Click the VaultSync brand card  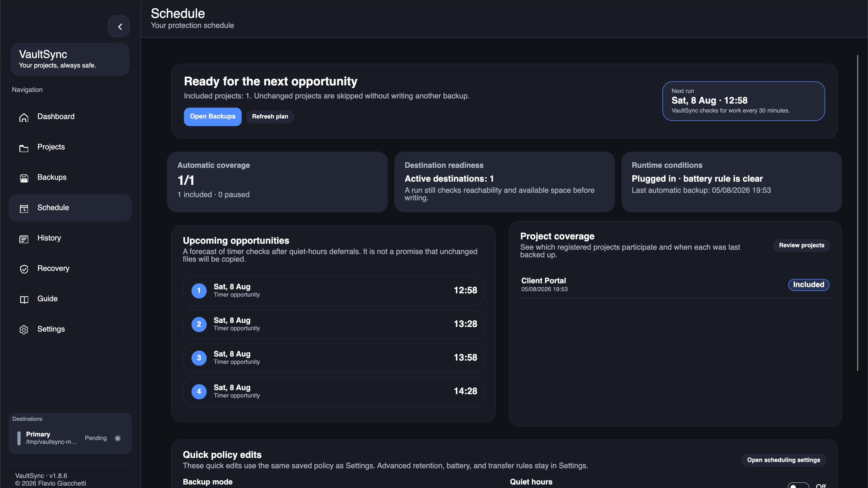(70, 59)
